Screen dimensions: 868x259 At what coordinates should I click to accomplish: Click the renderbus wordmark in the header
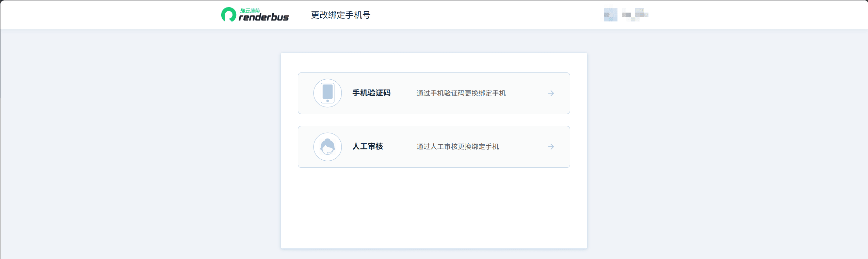pos(264,17)
